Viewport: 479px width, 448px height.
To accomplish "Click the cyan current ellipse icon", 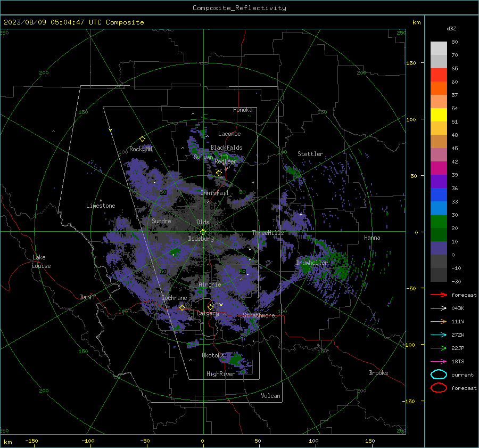I will tap(439, 374).
